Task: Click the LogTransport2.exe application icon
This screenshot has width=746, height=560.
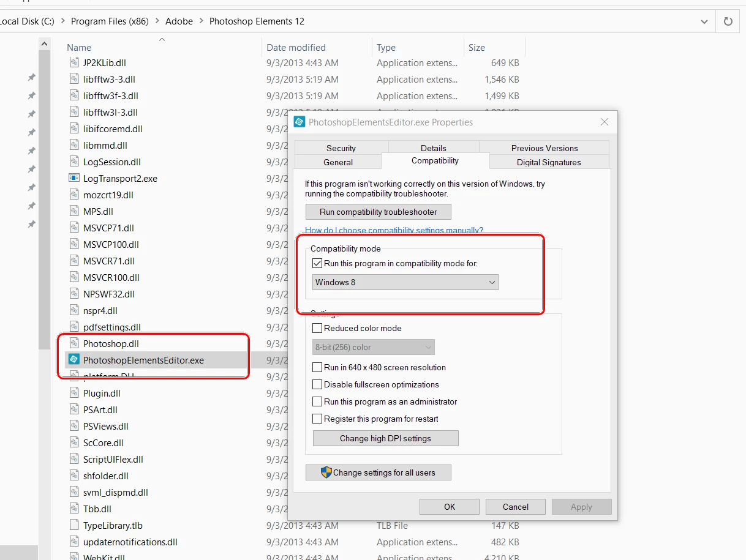Action: (74, 178)
